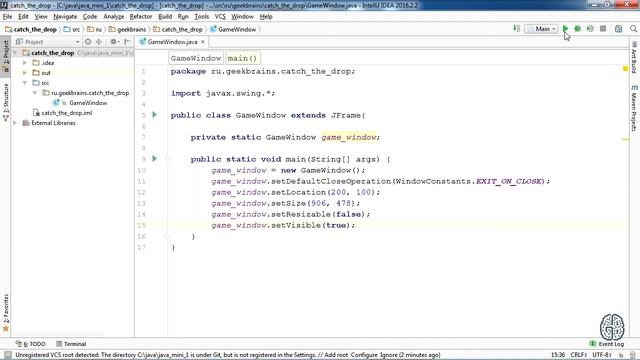Open the VCS menu
This screenshot has height=360, width=640.
click(220, 17)
